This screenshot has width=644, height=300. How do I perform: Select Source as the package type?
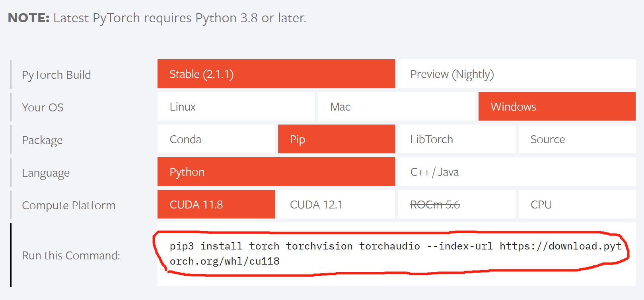tap(576, 139)
